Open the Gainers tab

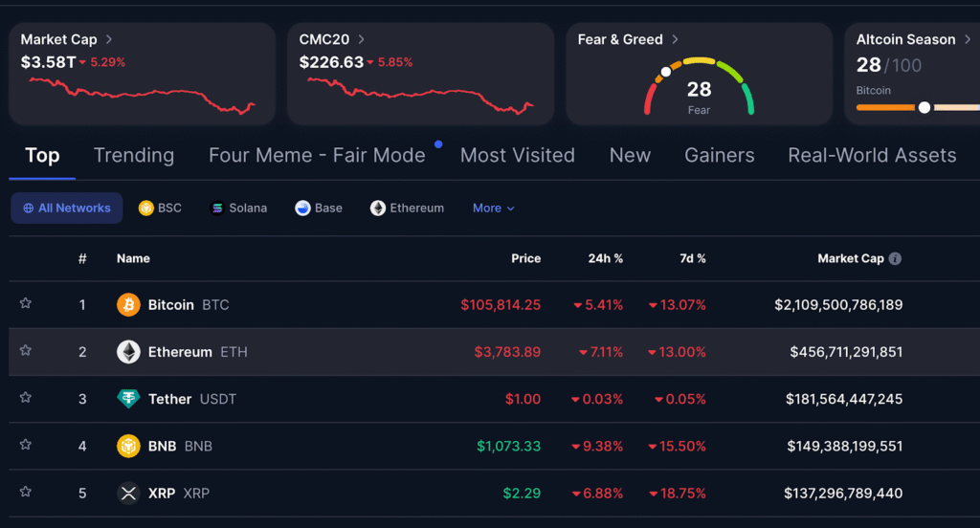(720, 155)
